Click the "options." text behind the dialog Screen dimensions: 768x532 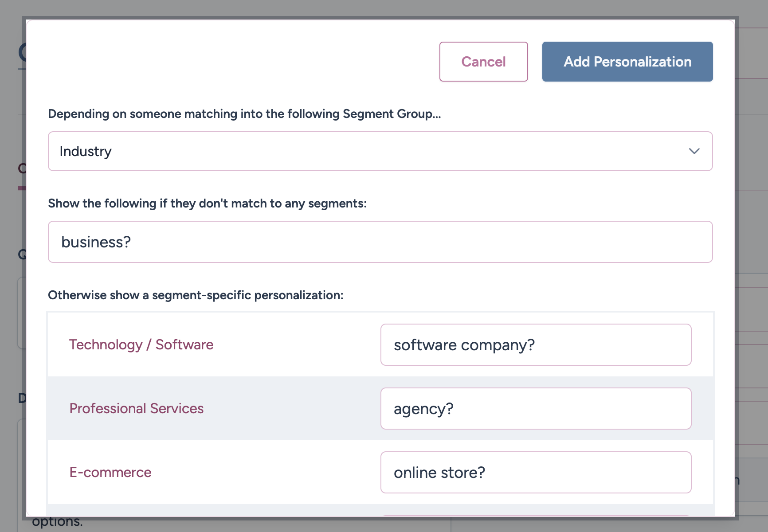[x=57, y=522]
